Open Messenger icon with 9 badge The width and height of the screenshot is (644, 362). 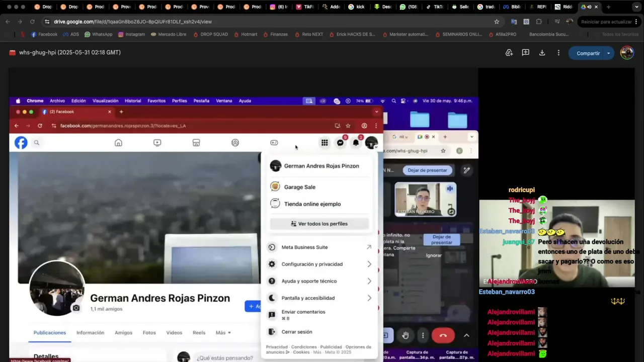341,143
